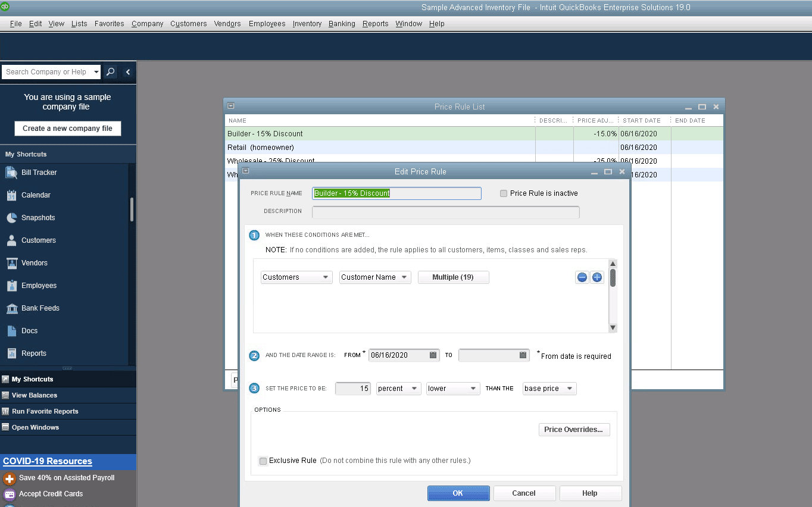
Task: Add a condition with the plus icon
Action: 597,277
